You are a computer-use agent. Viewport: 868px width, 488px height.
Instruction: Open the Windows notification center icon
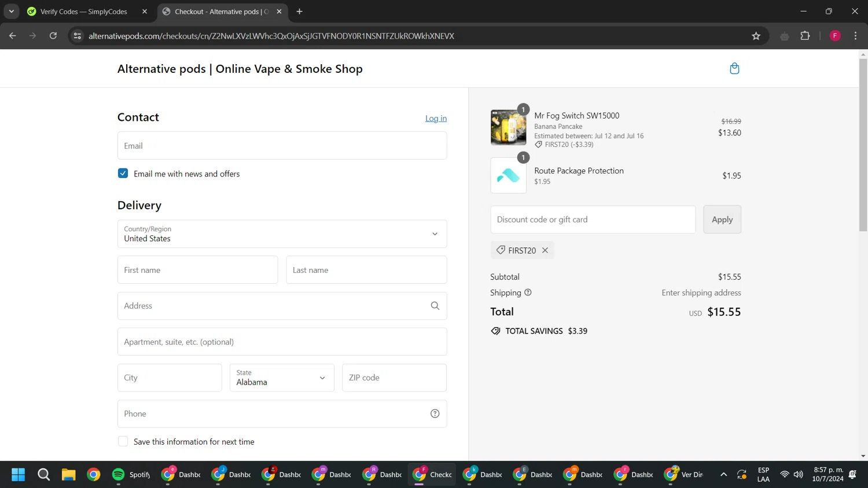(852, 475)
